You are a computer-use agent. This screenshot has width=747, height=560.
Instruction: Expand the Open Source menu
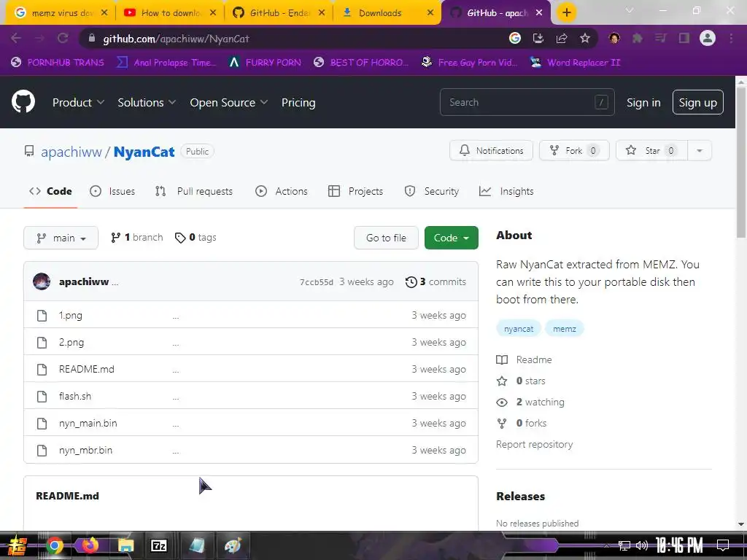228,102
